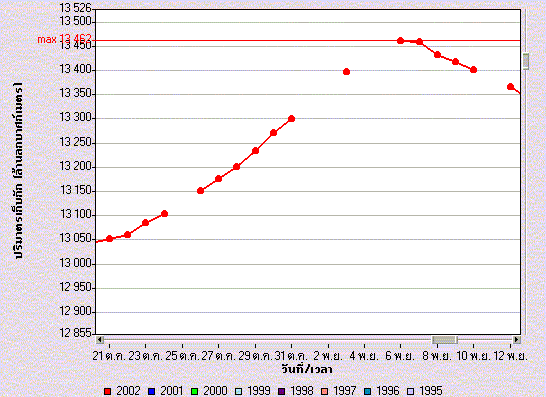The height and width of the screenshot is (397, 546).
Task: Click the horizontal scrollbar right arrow
Action: click(x=517, y=340)
